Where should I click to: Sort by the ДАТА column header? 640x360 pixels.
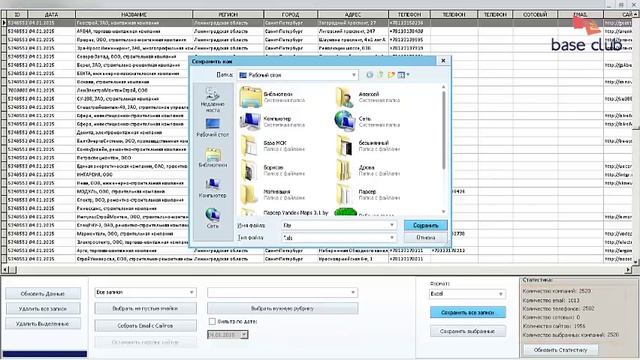tap(51, 14)
